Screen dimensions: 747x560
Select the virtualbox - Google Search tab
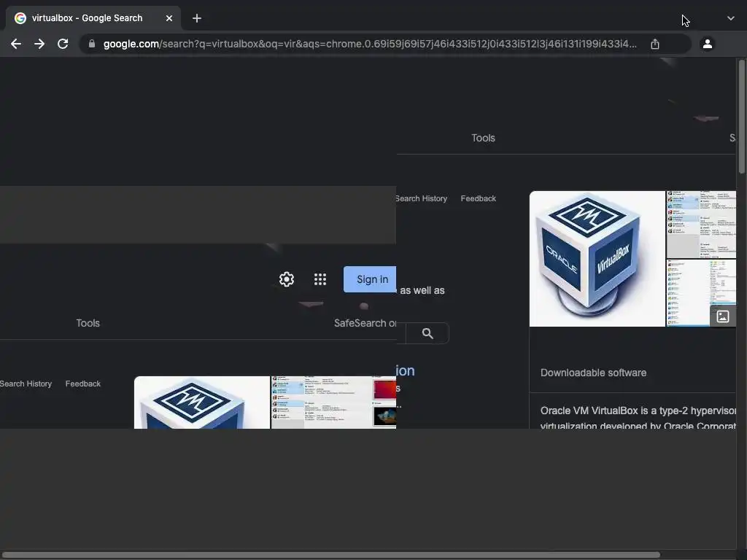(x=93, y=18)
